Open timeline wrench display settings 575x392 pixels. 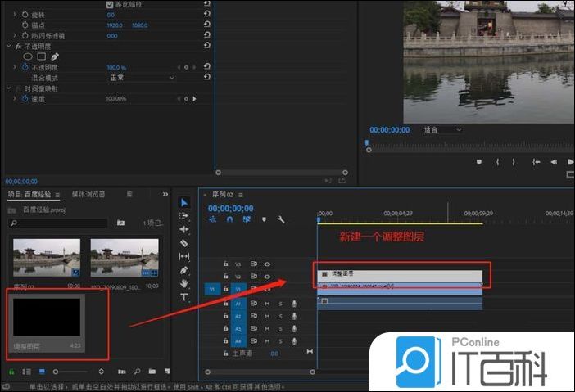(281, 219)
